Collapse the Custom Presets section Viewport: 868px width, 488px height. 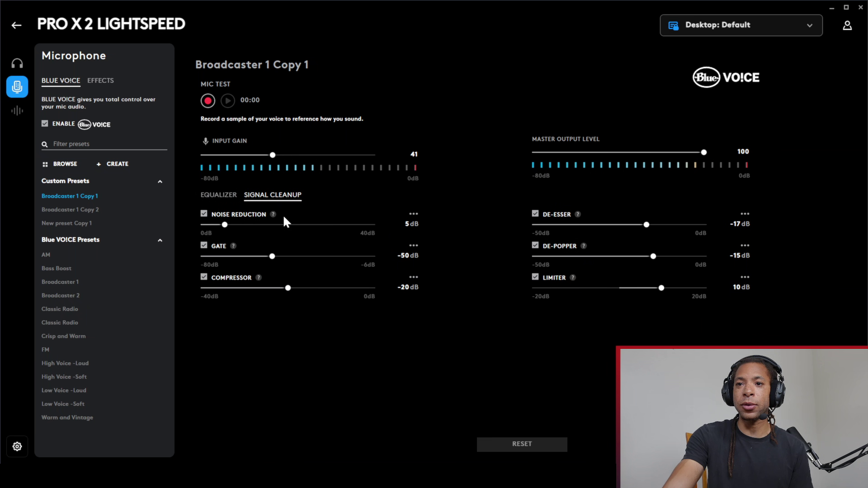[160, 181]
